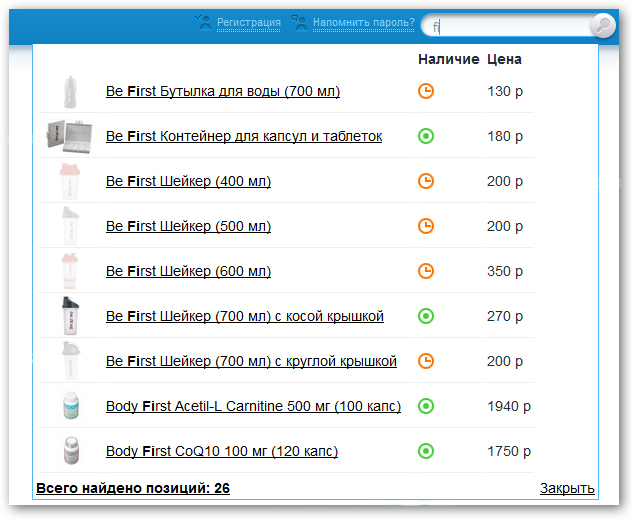The width and height of the screenshot is (634, 520).
Task: Click the 1750 р price
Action: tap(509, 451)
